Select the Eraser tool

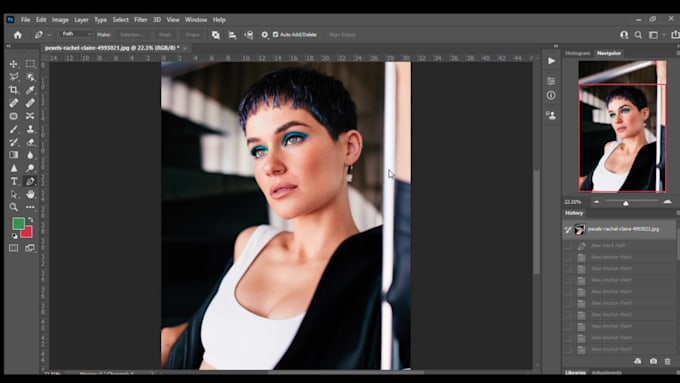[30, 142]
